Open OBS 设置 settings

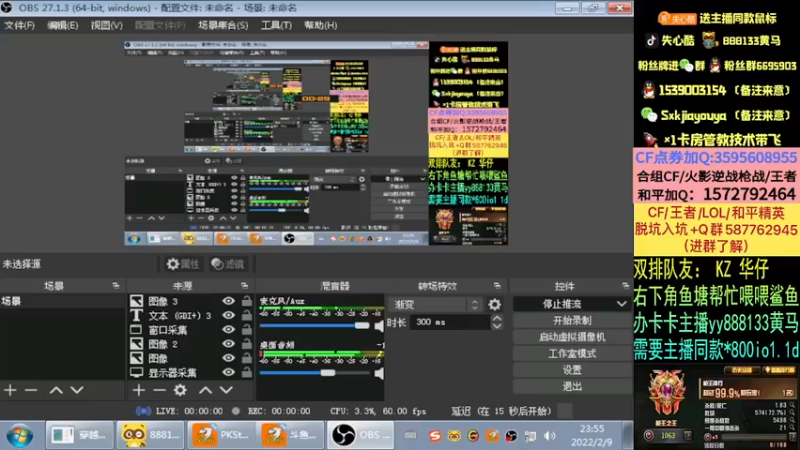[572, 369]
